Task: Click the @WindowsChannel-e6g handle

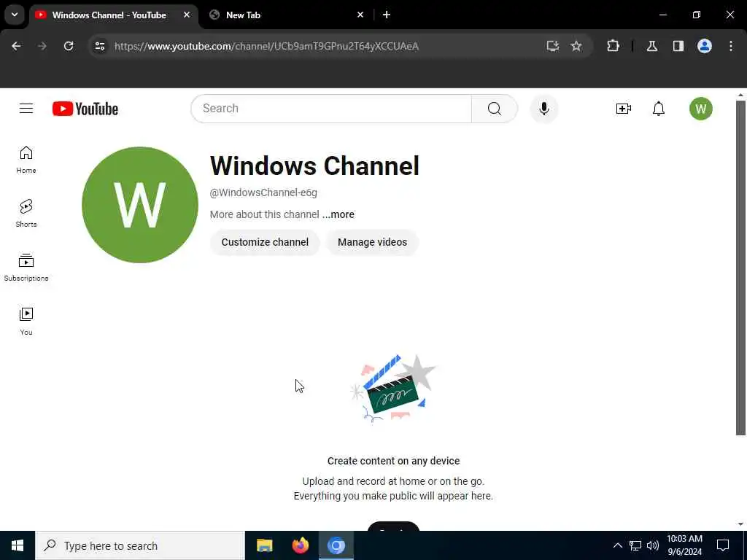Action: [x=263, y=192]
